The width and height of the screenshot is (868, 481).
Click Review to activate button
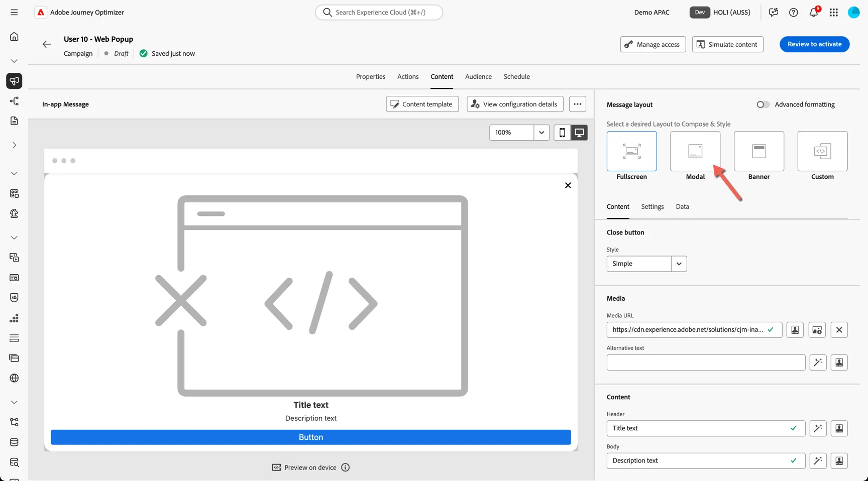pos(815,44)
